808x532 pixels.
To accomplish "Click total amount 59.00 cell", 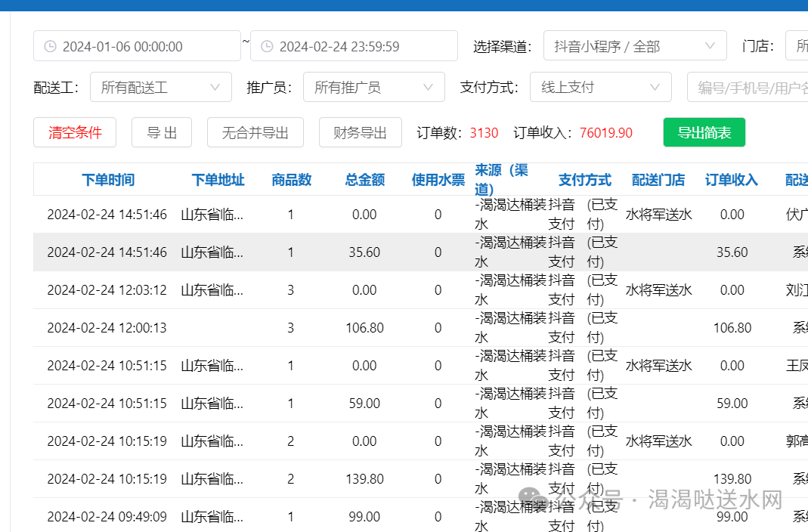I will [x=365, y=404].
